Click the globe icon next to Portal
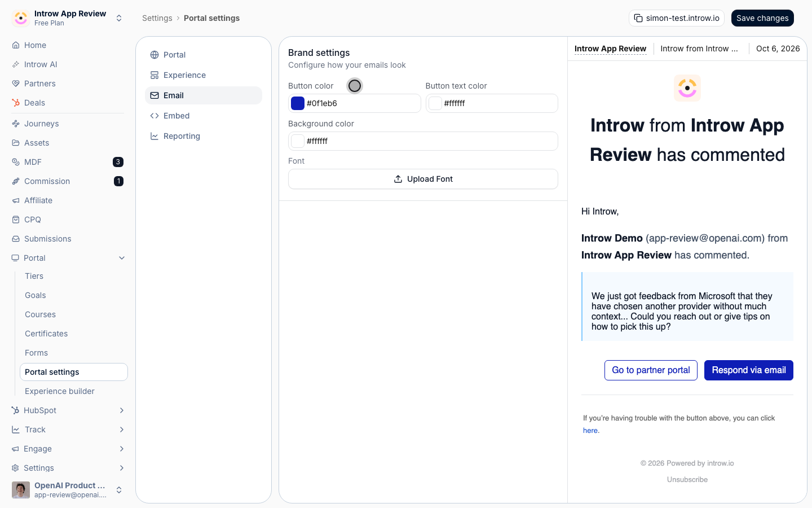Image resolution: width=812 pixels, height=508 pixels. click(155, 55)
